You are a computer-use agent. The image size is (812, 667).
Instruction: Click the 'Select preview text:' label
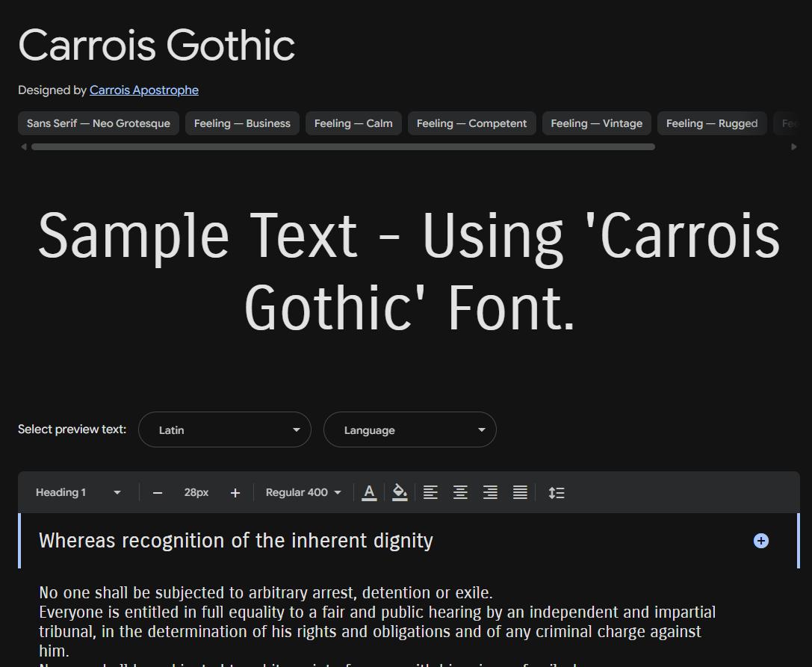click(x=72, y=429)
